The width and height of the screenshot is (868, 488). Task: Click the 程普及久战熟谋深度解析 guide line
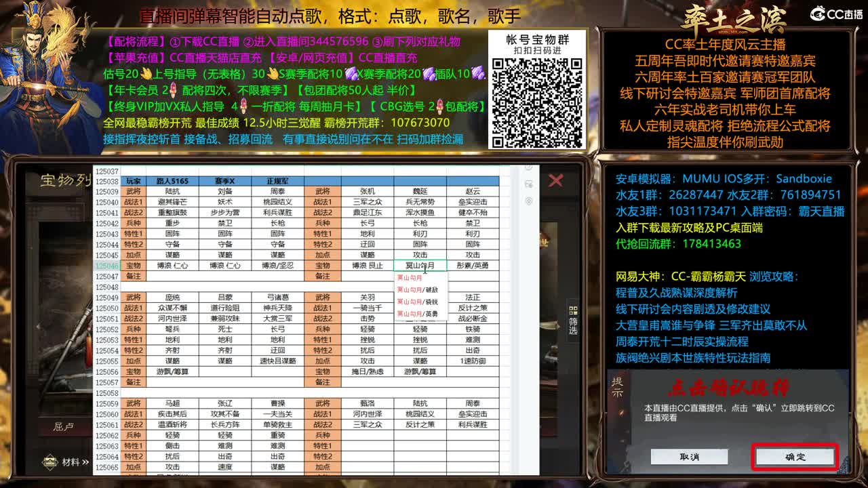(x=676, y=293)
